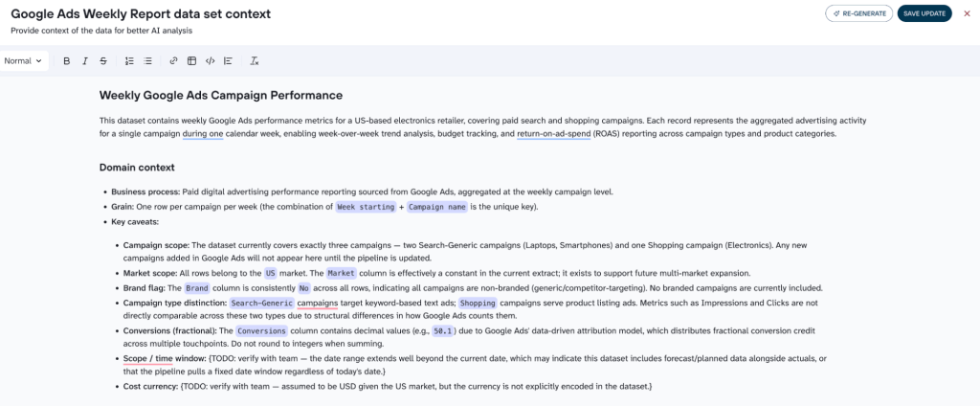Insert a table
The image size is (980, 406).
coord(191,61)
